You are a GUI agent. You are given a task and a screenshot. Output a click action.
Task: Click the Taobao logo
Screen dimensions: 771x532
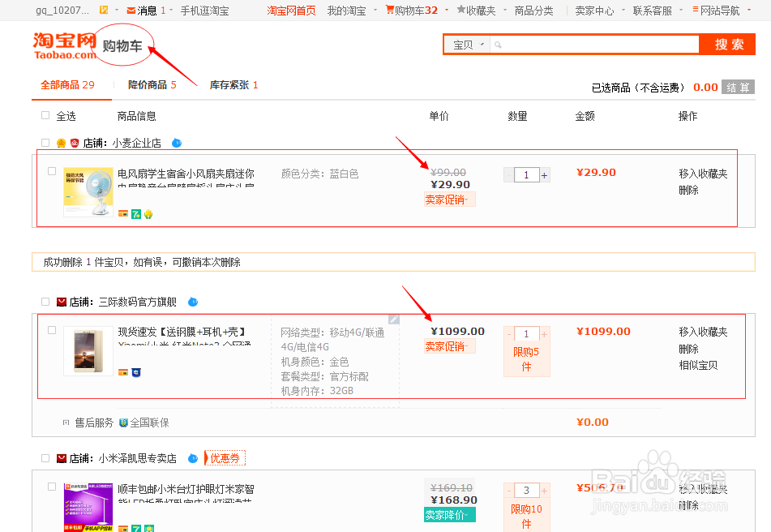[x=64, y=45]
